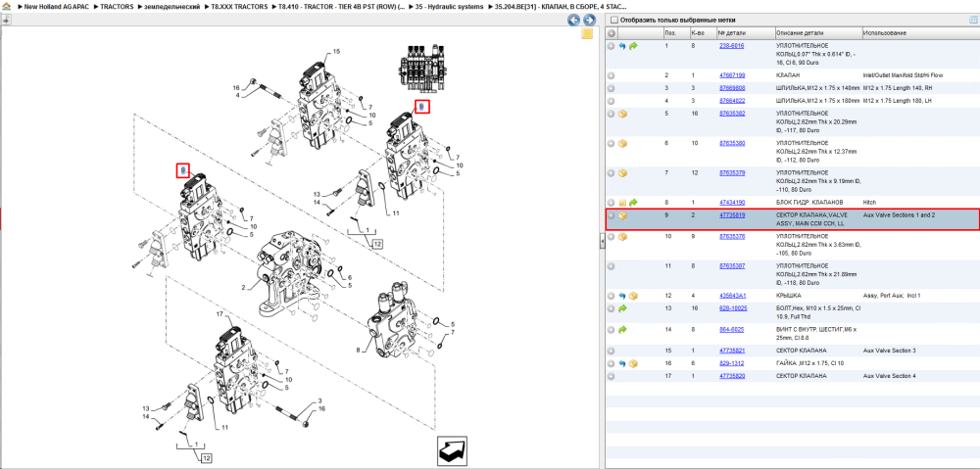Sort by 'Поз.' column header
Screen dimensions: 980x469
click(x=675, y=33)
